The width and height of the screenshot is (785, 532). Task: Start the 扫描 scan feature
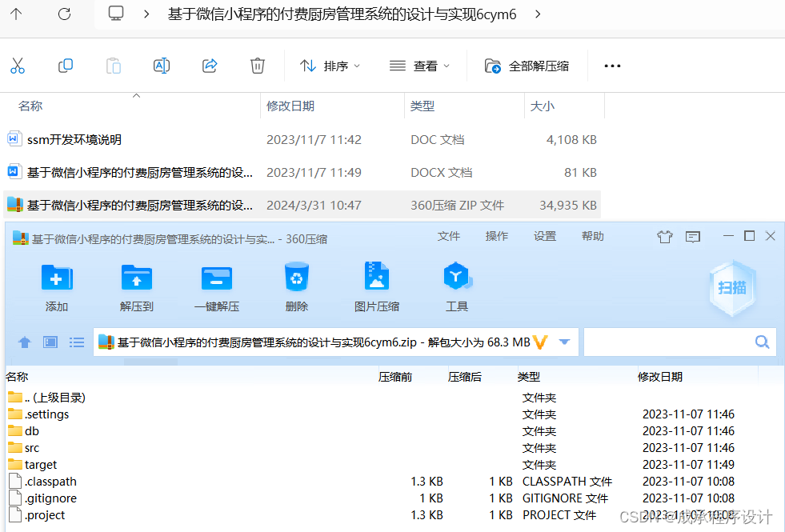pos(732,288)
